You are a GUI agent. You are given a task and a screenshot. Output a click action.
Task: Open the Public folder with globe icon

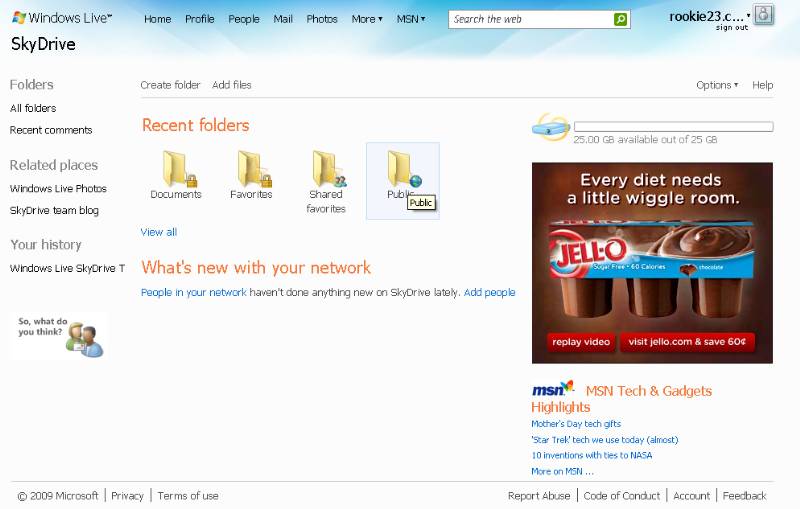pyautogui.click(x=404, y=169)
